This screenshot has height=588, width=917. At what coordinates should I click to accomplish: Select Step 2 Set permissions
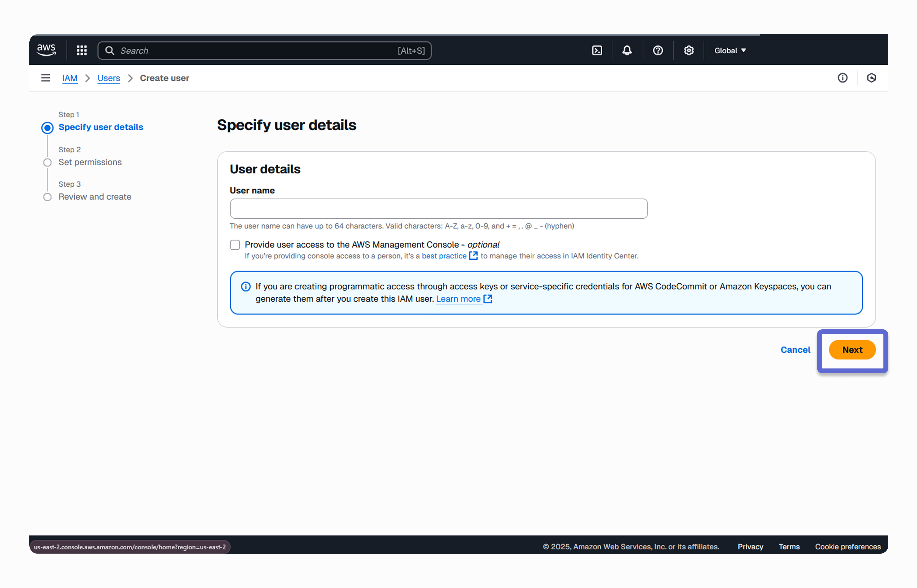[x=90, y=162]
